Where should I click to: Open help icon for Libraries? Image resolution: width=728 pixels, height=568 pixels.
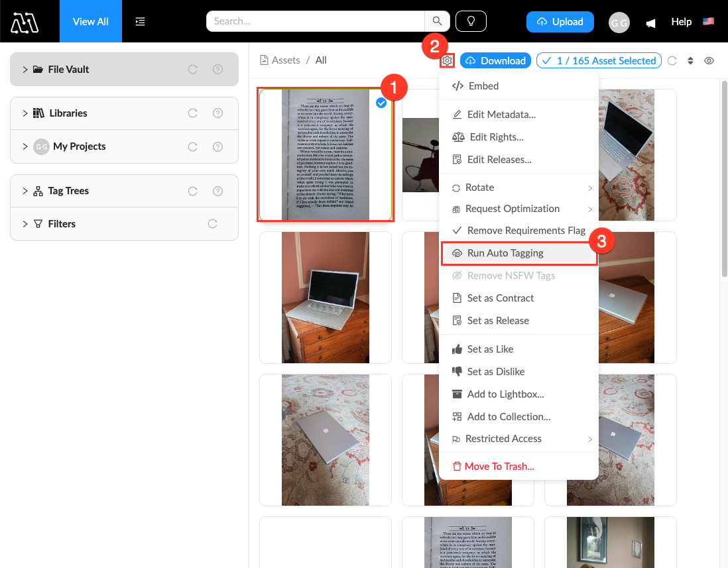217,113
